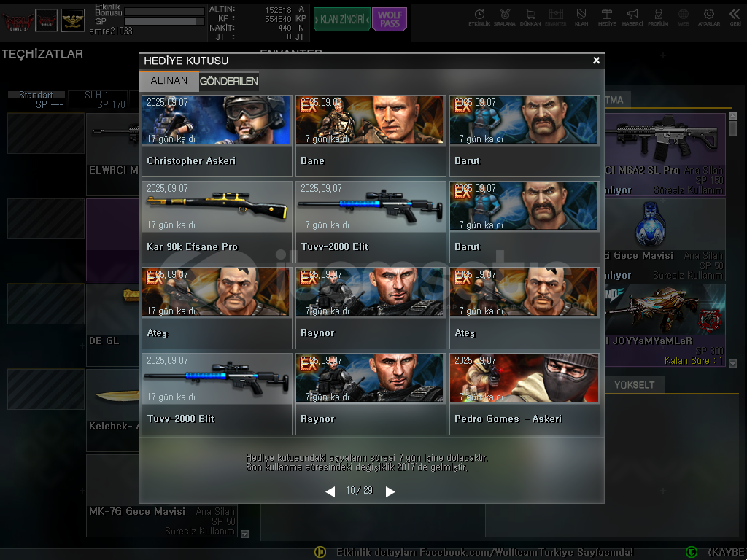Open the WEB globe icon
The height and width of the screenshot is (560, 747).
tap(684, 17)
